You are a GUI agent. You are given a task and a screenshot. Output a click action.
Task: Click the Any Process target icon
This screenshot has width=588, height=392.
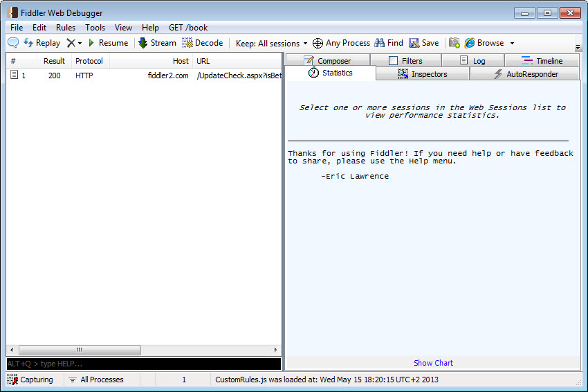click(318, 43)
